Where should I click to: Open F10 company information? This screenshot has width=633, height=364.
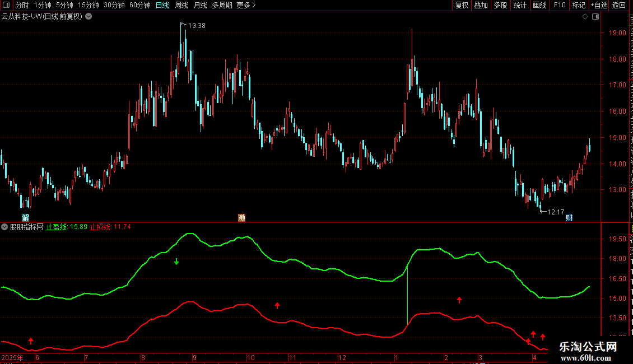[560, 5]
